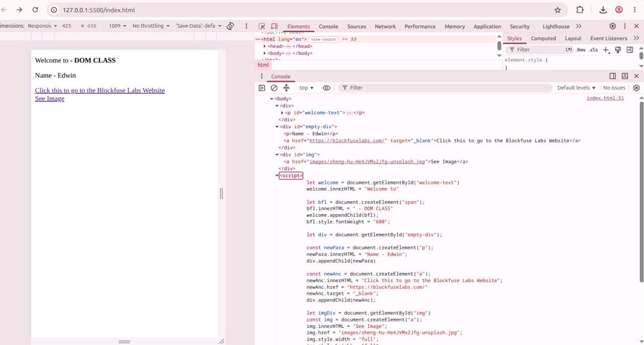Close the console drawer X
Image resolution: width=644 pixels, height=345 pixels.
point(636,76)
